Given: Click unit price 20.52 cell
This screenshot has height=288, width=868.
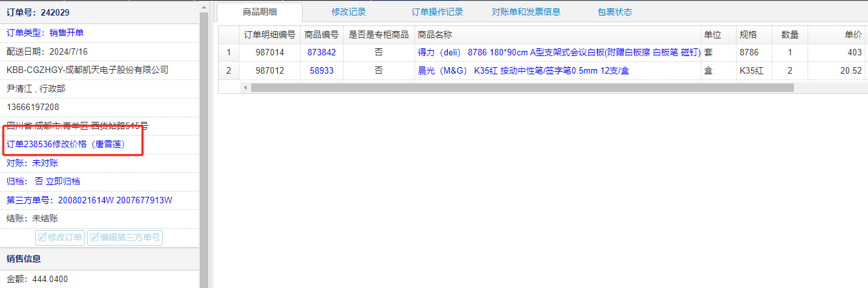Looking at the screenshot, I should [x=837, y=70].
